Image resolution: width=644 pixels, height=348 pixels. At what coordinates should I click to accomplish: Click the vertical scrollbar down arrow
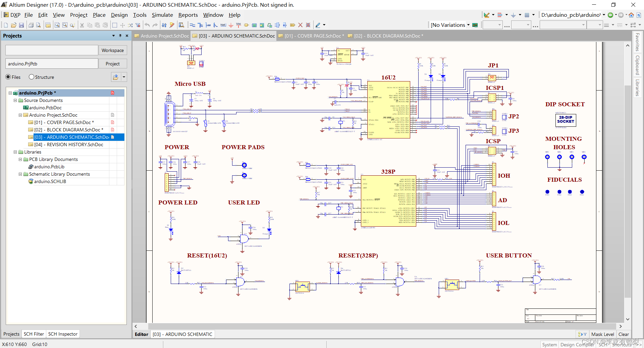click(628, 320)
